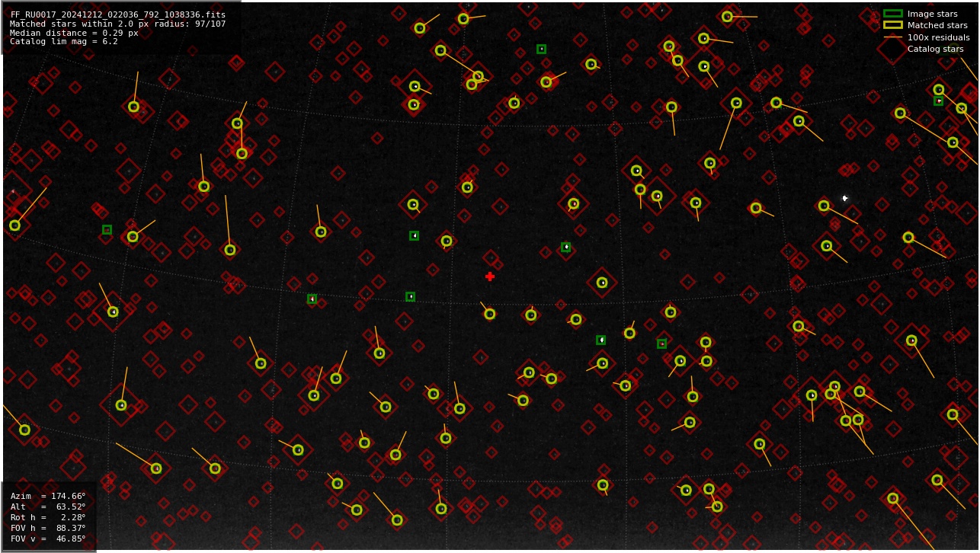Click the red diamond Catalog stars legend symbol
The image size is (980, 553).
pos(892,49)
